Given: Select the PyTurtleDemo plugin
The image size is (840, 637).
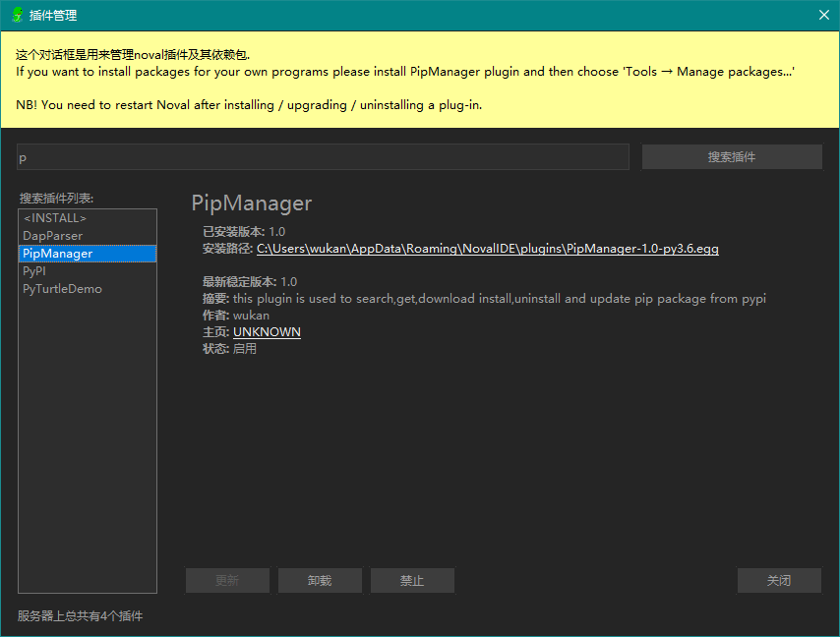Looking at the screenshot, I should tap(61, 288).
